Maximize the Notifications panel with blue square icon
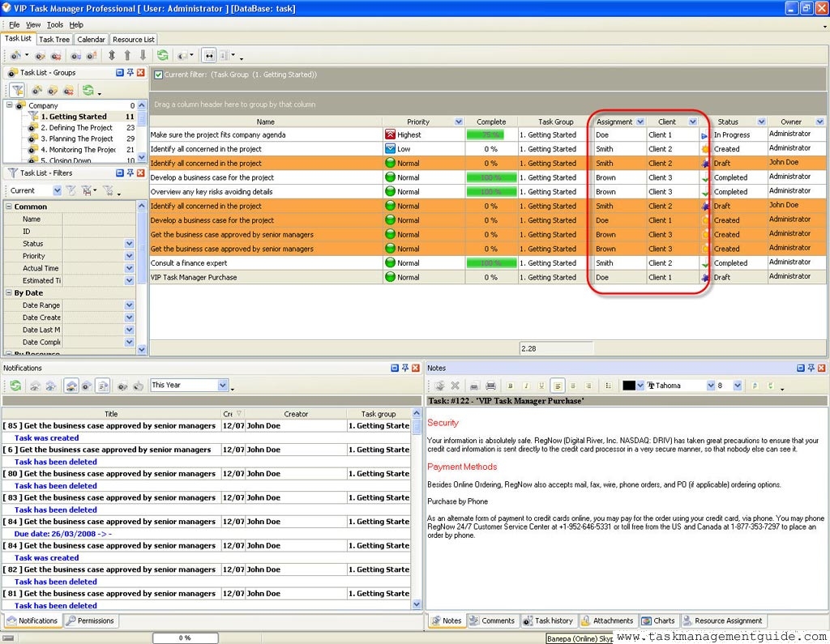This screenshot has height=644, width=830. click(395, 368)
